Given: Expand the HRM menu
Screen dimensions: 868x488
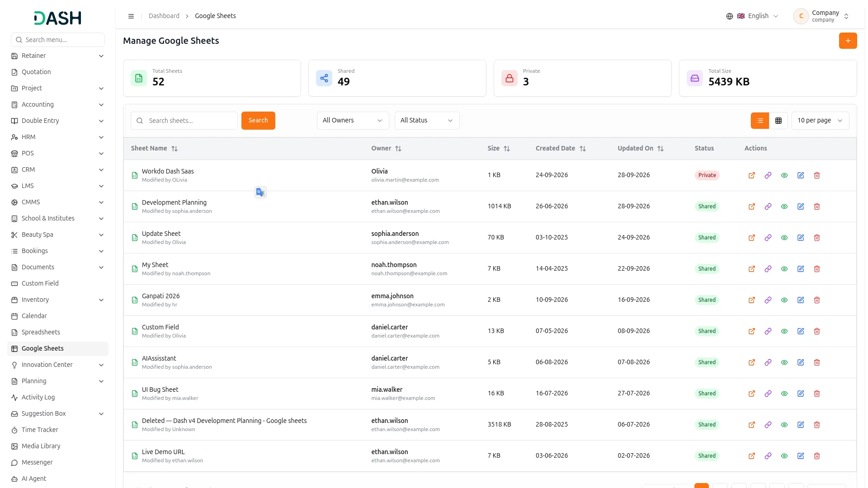Looking at the screenshot, I should click(x=58, y=137).
